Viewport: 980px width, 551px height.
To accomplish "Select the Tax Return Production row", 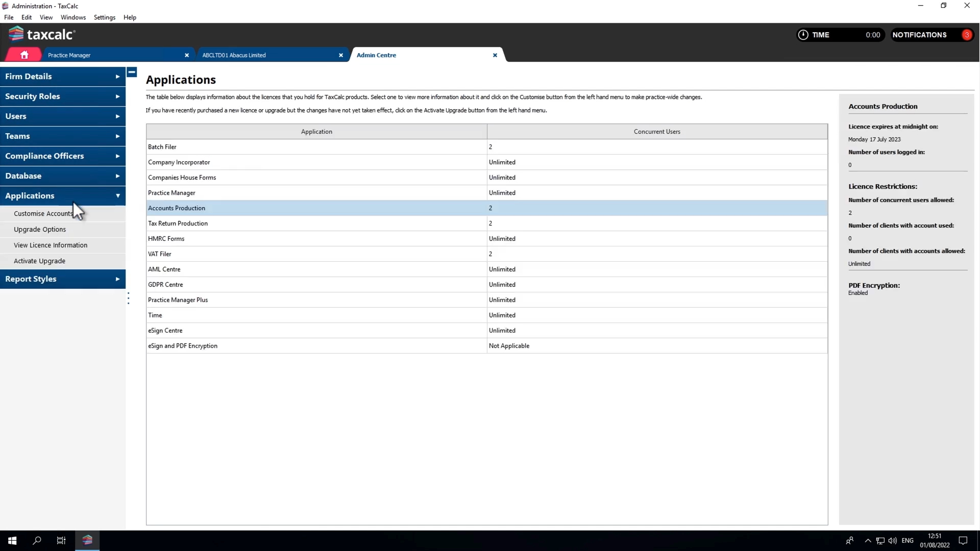I will click(x=487, y=223).
